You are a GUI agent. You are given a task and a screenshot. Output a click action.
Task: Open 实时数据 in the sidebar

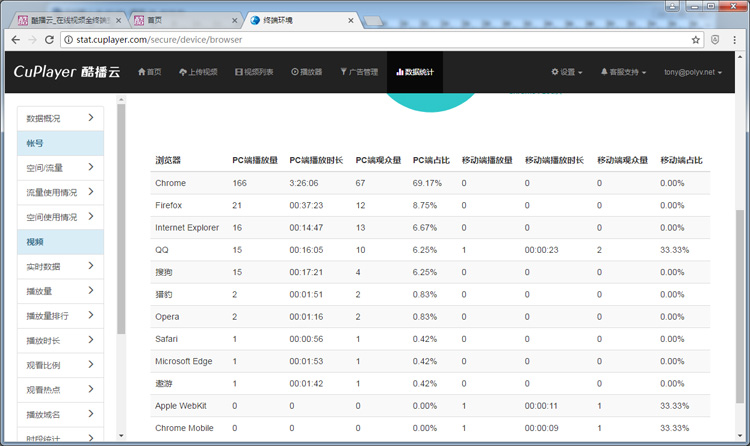click(x=60, y=266)
